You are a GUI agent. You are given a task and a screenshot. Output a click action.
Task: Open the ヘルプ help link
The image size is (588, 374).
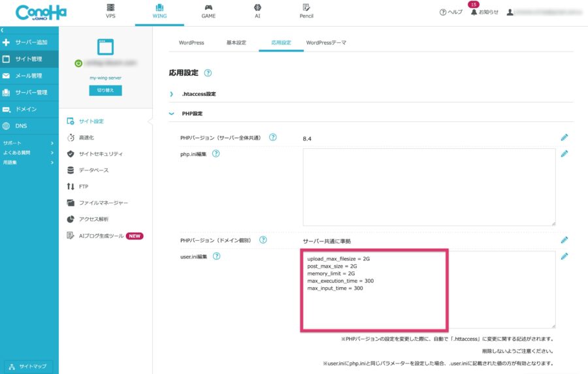(451, 12)
